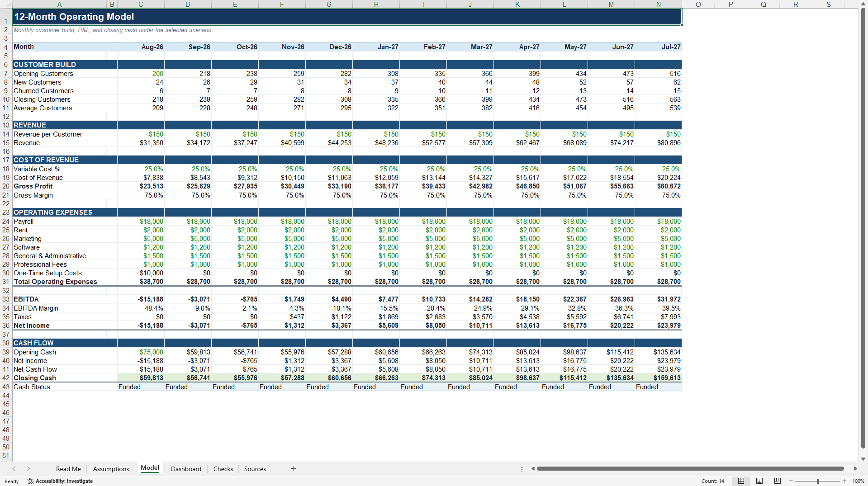Select column A header

point(59,4)
